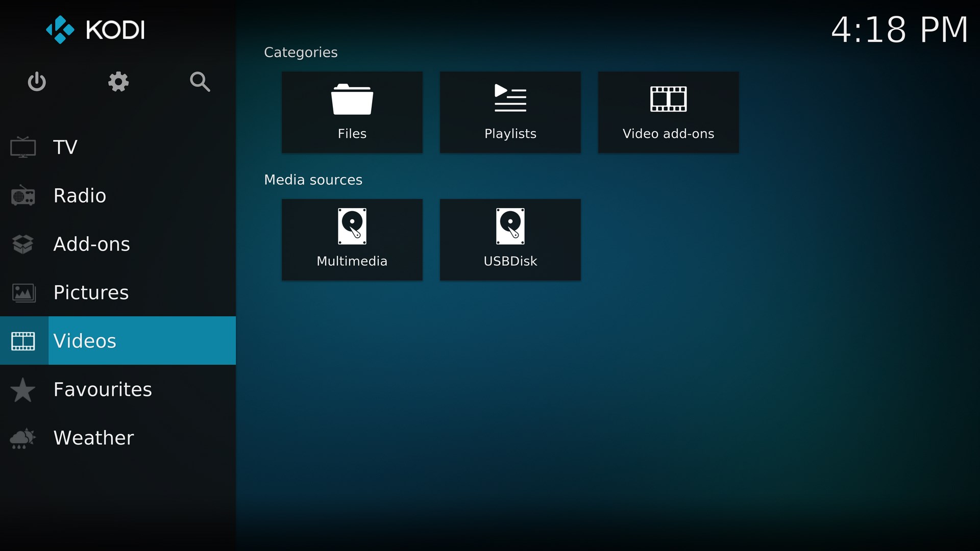Screen dimensions: 980x551
Task: Select highlighted Videos menu item
Action: click(118, 341)
